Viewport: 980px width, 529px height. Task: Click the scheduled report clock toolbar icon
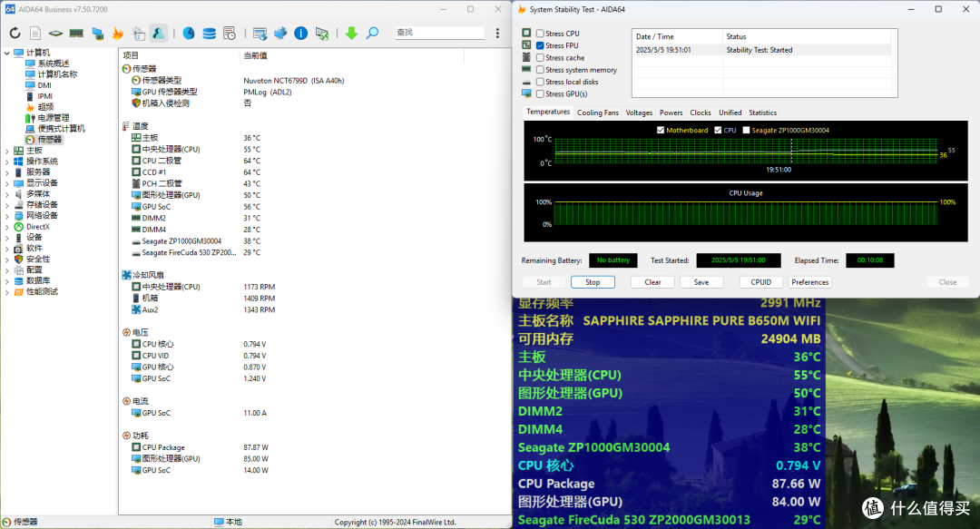(x=230, y=34)
